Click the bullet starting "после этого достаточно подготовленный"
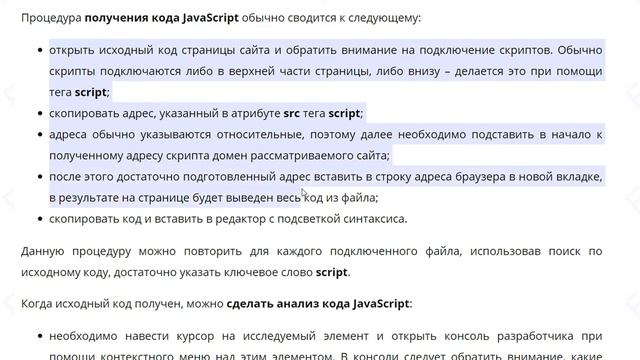The image size is (640, 360). click(x=326, y=187)
